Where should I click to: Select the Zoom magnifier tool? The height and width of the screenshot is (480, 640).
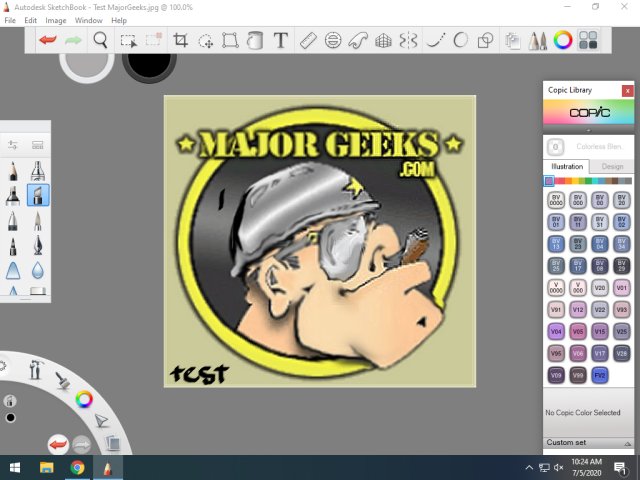(100, 40)
